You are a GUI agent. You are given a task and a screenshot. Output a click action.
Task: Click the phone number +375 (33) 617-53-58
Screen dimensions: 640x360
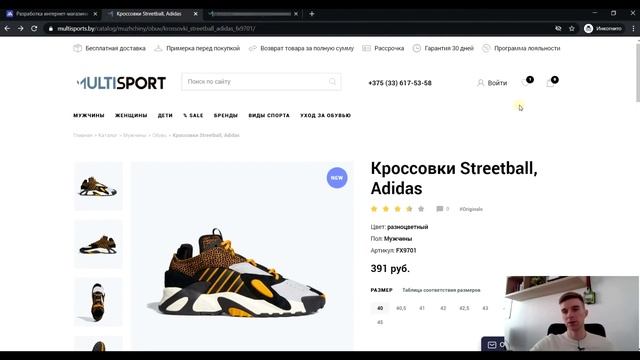[x=400, y=83]
